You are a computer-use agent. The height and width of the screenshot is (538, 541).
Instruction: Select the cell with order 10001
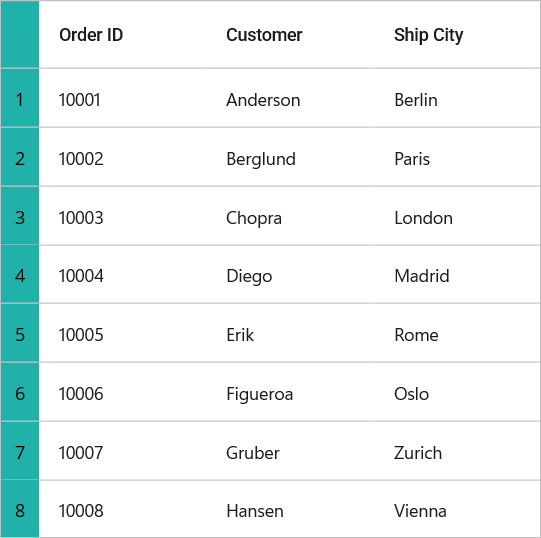pos(123,98)
